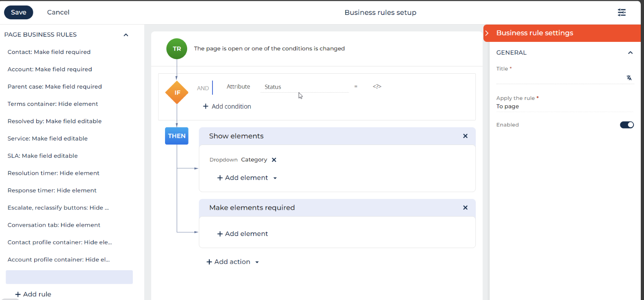
Task: Open rule Account profile container: Hide element
Action: click(58, 260)
